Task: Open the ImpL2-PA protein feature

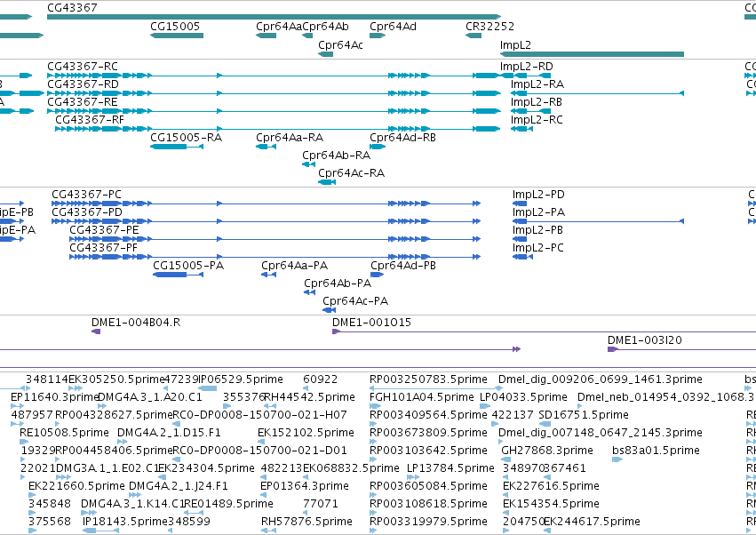Action: coord(599,221)
